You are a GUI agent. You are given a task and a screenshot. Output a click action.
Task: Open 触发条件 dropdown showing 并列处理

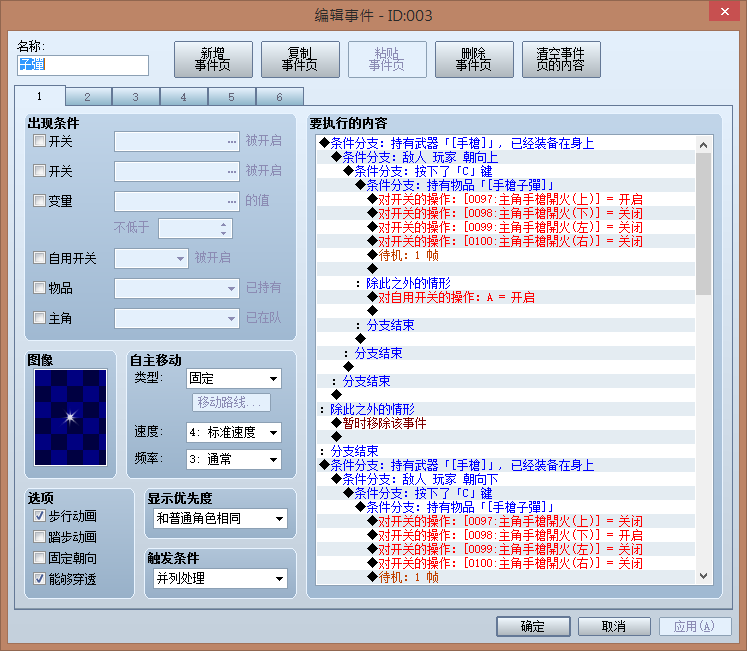[x=220, y=579]
